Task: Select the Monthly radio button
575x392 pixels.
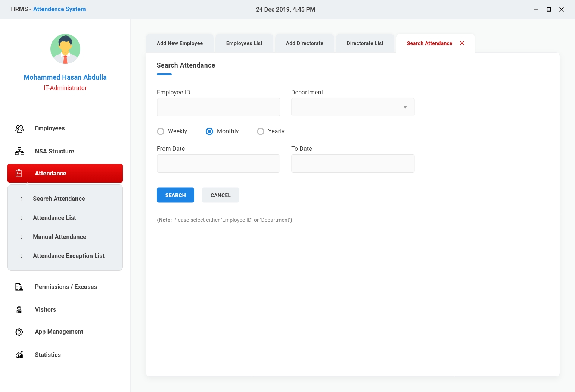Action: 209,131
